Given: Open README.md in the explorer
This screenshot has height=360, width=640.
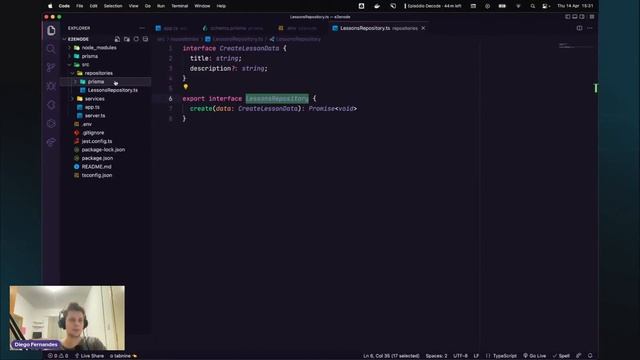Looking at the screenshot, I should 96,167.
